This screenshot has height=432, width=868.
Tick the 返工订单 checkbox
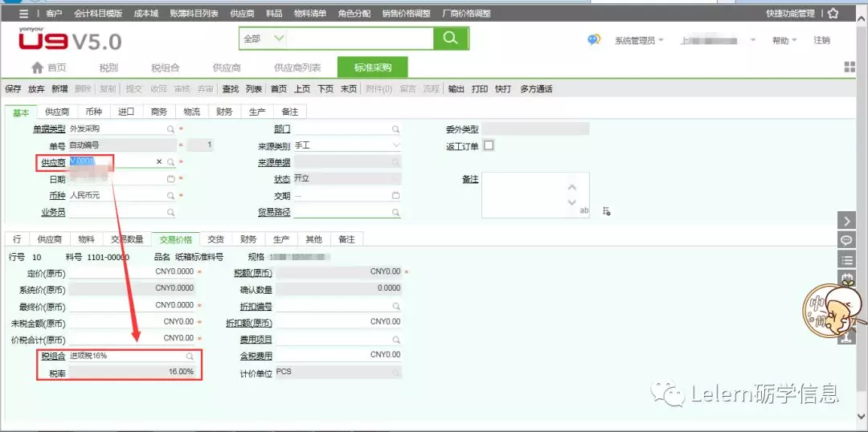click(489, 145)
